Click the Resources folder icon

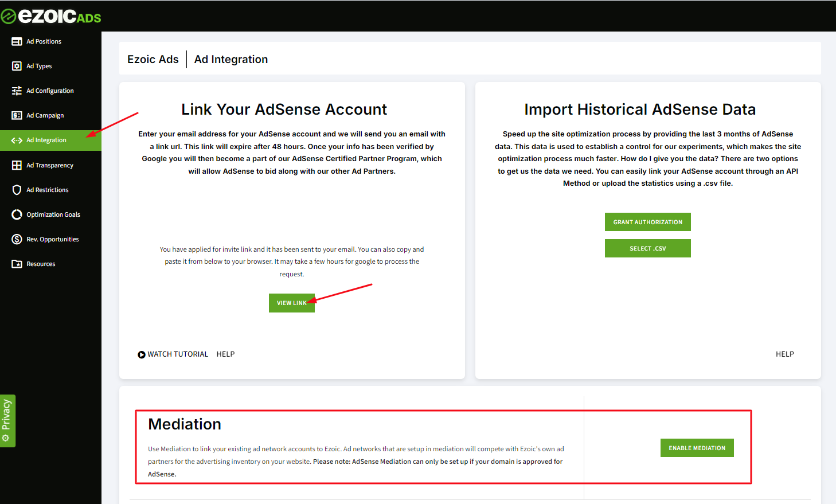(17, 264)
